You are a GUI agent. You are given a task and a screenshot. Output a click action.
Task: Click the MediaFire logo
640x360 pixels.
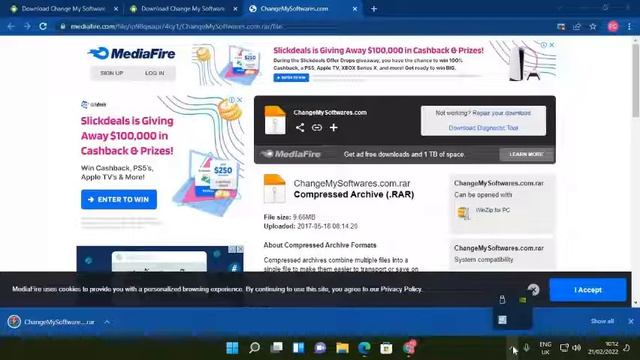(x=131, y=53)
